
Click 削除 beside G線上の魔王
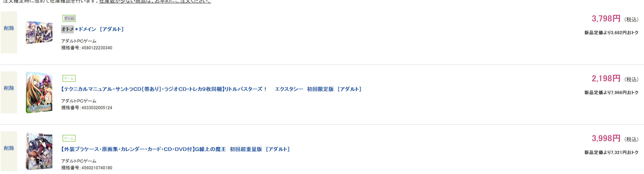(x=9, y=148)
